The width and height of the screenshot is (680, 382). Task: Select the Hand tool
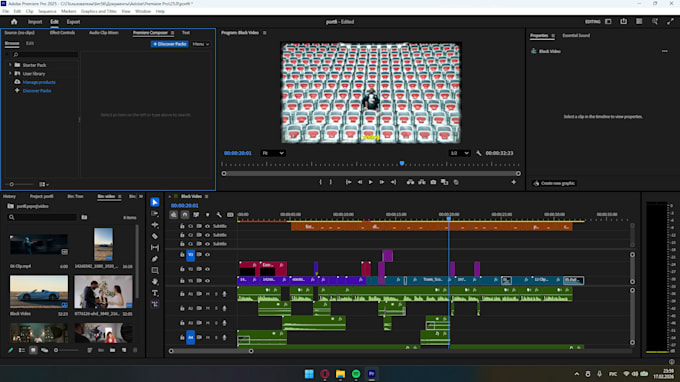[155, 282]
